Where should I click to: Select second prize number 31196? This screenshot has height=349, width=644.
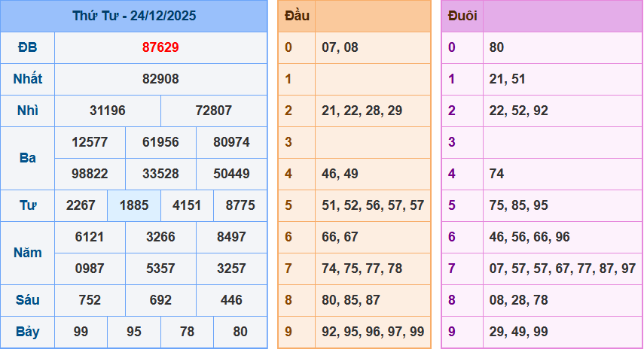pyautogui.click(x=108, y=111)
